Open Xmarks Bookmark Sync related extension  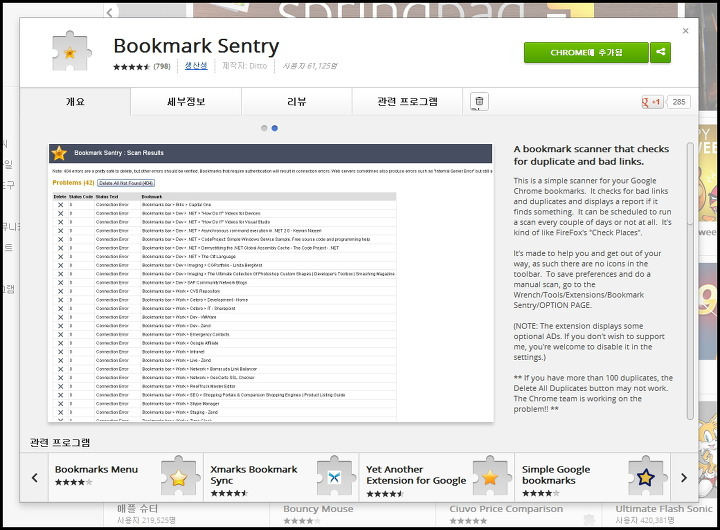tap(281, 477)
